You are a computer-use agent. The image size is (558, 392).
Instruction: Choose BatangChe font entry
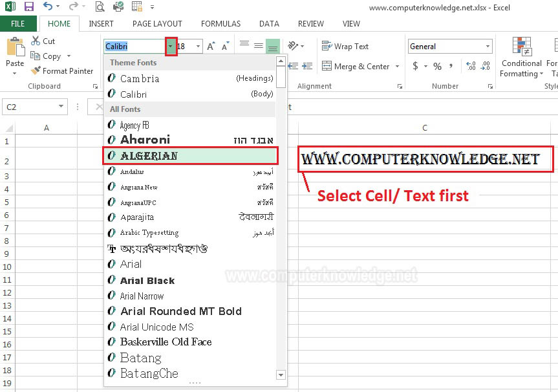(x=190, y=373)
